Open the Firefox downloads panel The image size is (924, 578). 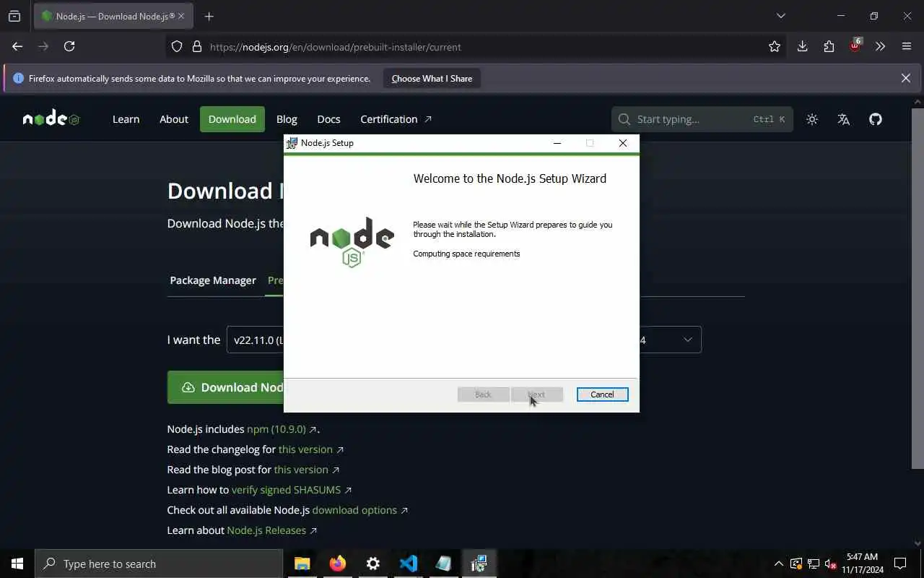point(802,46)
